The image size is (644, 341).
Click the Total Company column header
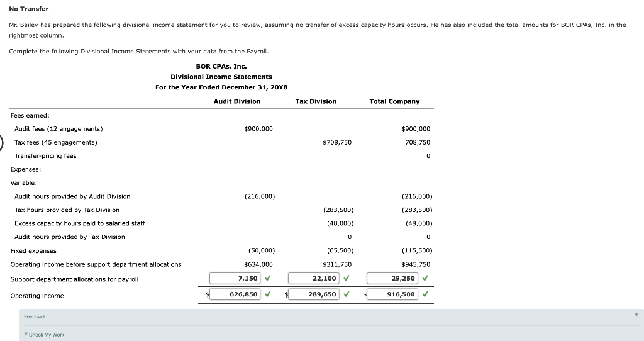[x=394, y=101]
